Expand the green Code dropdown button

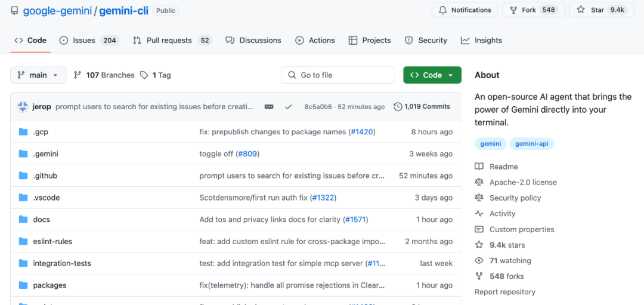[x=432, y=75]
